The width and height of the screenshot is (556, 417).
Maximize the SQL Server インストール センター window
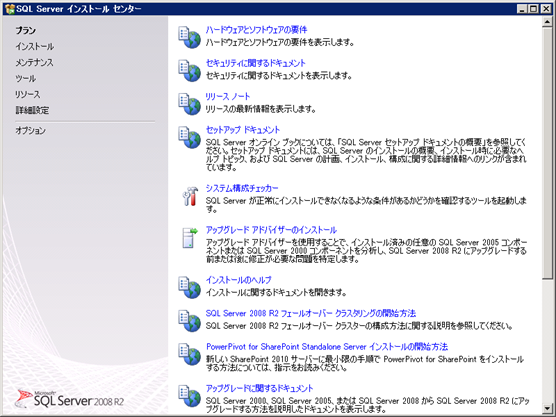click(x=534, y=9)
